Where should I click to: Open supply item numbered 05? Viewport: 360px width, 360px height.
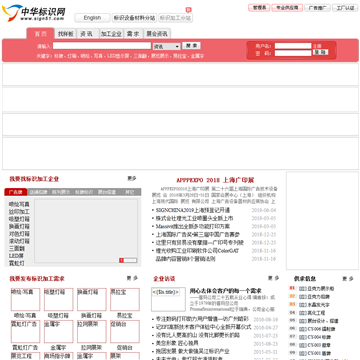(x=319, y=321)
